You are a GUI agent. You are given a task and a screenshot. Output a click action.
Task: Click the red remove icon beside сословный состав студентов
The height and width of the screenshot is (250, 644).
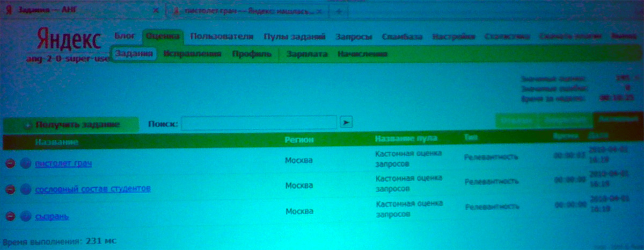click(x=10, y=189)
